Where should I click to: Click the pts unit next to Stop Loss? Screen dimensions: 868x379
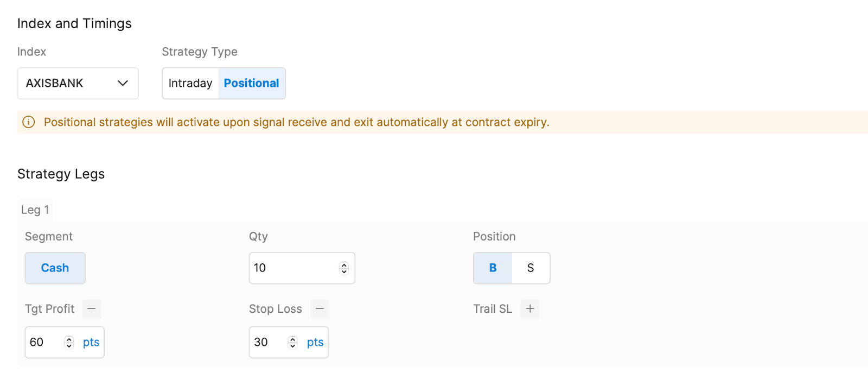tap(314, 342)
